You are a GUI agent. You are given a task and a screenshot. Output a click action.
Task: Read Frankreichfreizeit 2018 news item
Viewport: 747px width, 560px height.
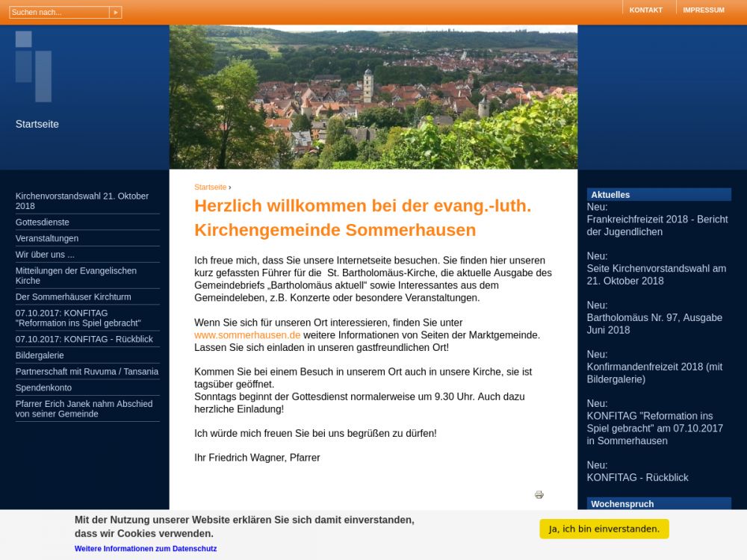[657, 225]
